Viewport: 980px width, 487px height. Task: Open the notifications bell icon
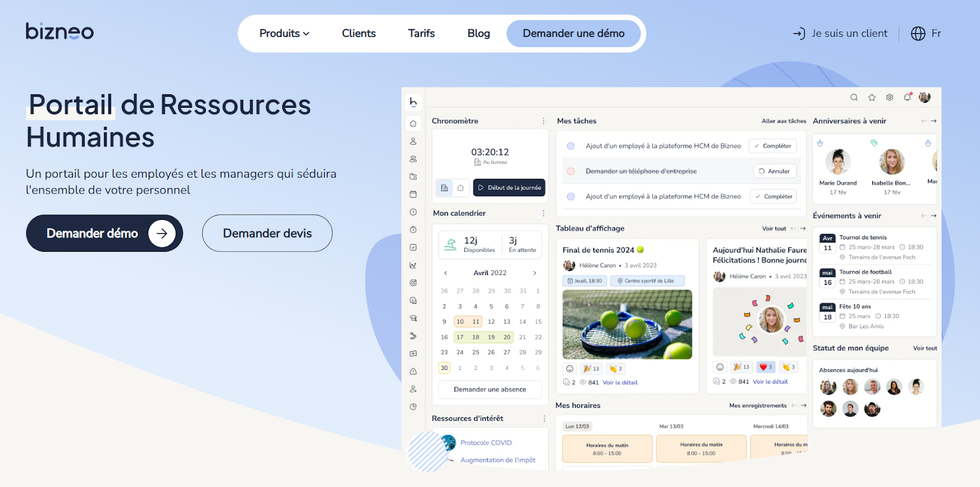pos(907,97)
